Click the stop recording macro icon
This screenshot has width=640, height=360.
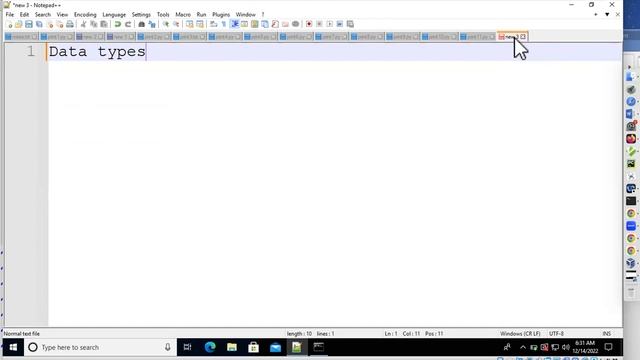point(319,24)
